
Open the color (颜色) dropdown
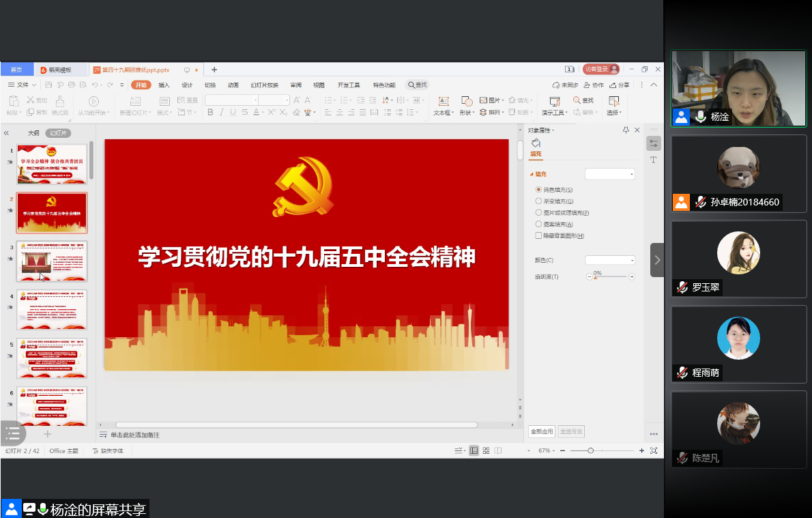pos(610,260)
